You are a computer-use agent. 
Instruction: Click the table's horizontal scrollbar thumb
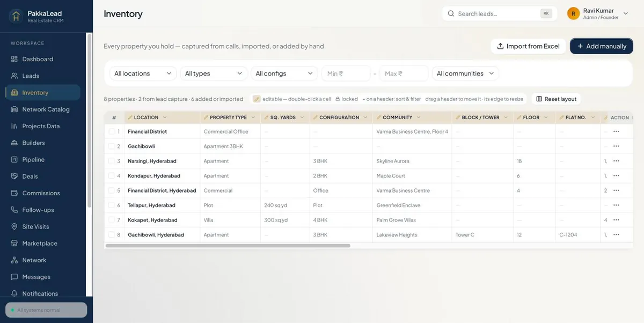click(x=228, y=246)
